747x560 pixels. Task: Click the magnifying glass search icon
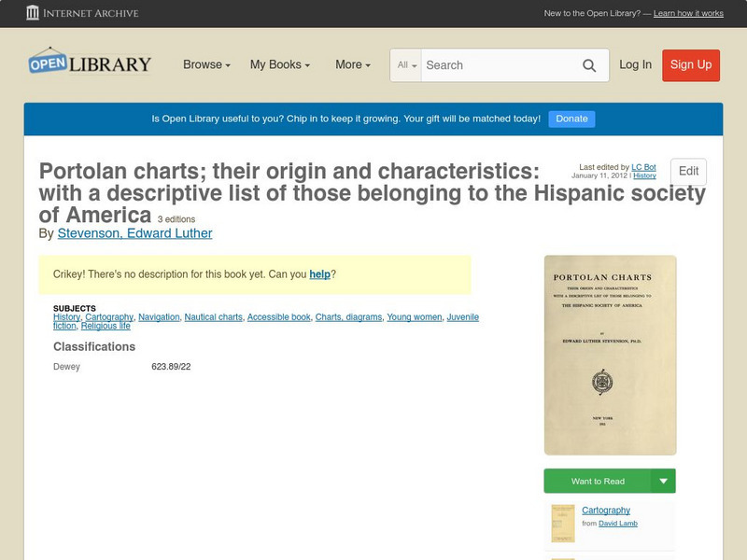pos(589,65)
